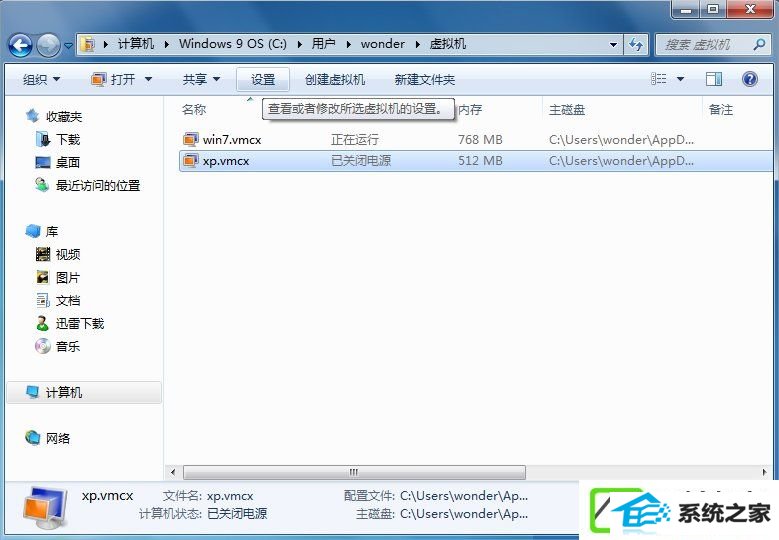The width and height of the screenshot is (779, 540).
Task: Open the 共享 menu
Action: (x=201, y=79)
